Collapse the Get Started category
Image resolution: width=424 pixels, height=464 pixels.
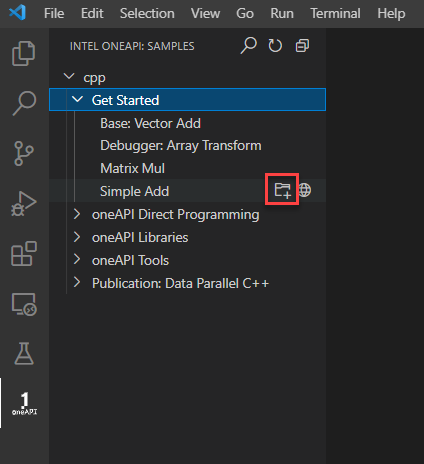(77, 99)
